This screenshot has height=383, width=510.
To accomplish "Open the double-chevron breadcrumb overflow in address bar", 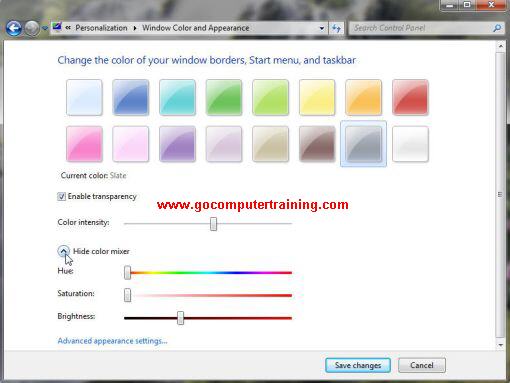I will point(68,28).
